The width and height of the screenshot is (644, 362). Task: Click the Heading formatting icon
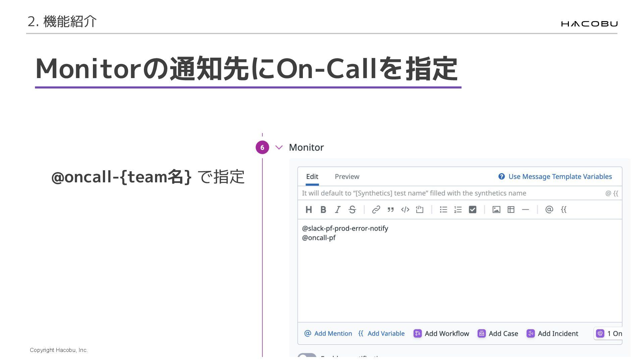[309, 210]
